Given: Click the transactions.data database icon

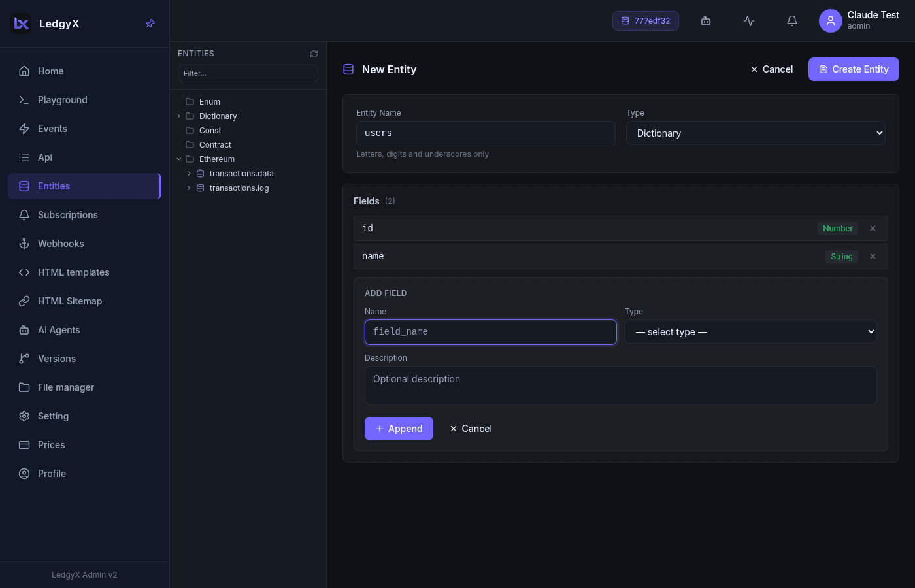Looking at the screenshot, I should pos(201,174).
